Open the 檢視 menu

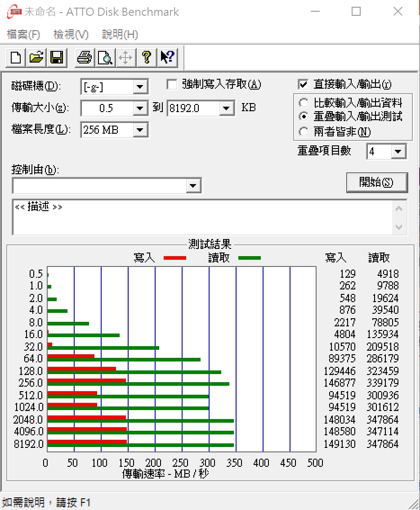(x=71, y=35)
